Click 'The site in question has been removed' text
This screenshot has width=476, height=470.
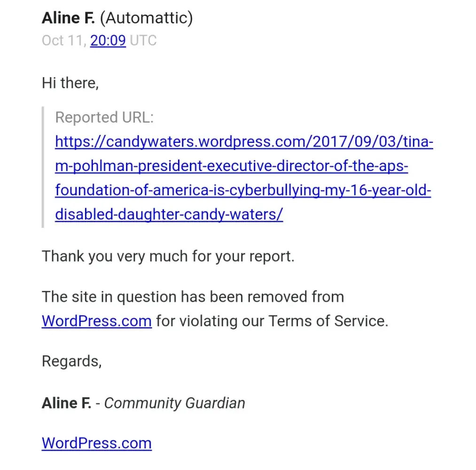(193, 297)
